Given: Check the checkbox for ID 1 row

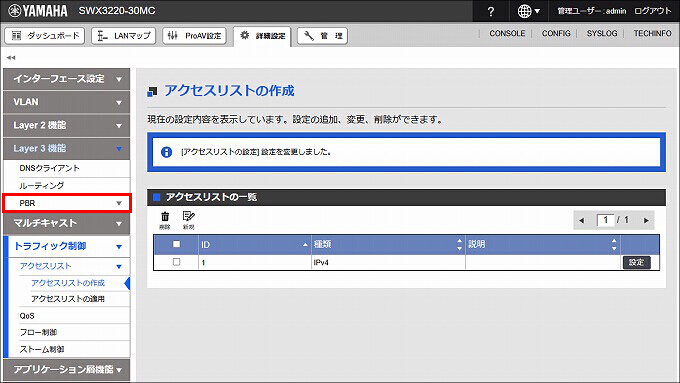Looking at the screenshot, I should [x=177, y=262].
